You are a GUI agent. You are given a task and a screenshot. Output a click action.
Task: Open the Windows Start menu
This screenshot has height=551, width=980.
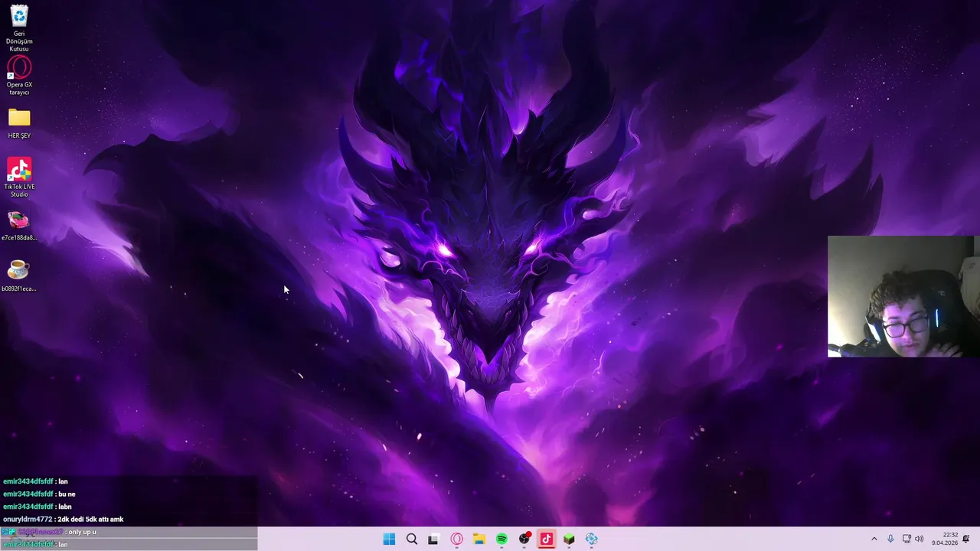coord(389,539)
